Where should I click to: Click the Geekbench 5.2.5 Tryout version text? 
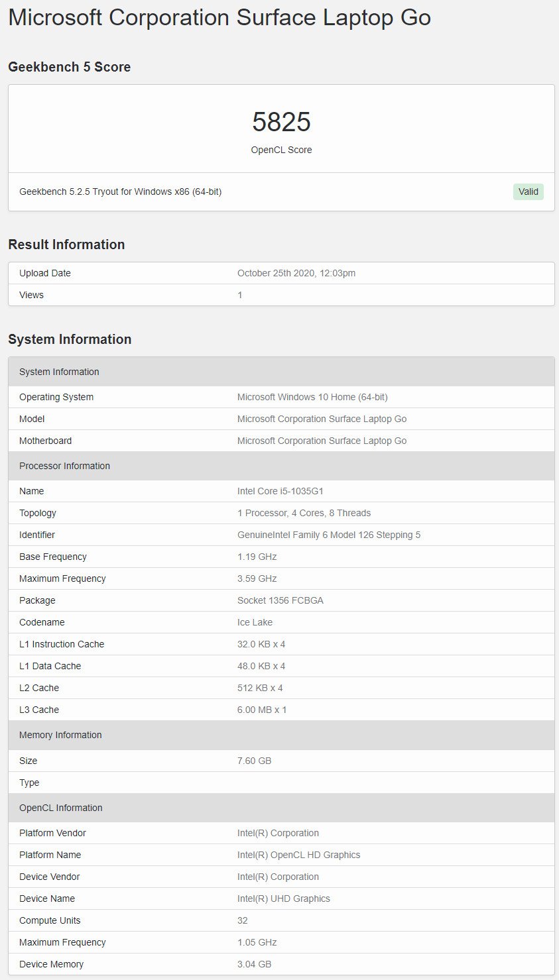point(121,191)
